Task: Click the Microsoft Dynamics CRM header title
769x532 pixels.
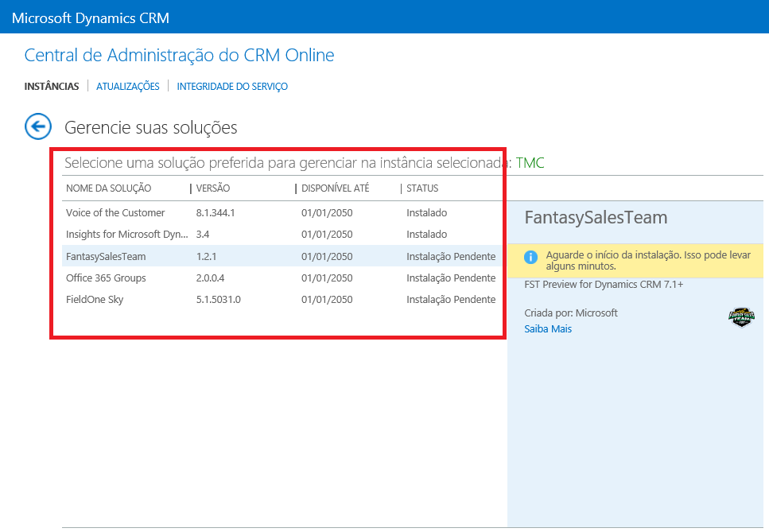Action: [x=91, y=17]
